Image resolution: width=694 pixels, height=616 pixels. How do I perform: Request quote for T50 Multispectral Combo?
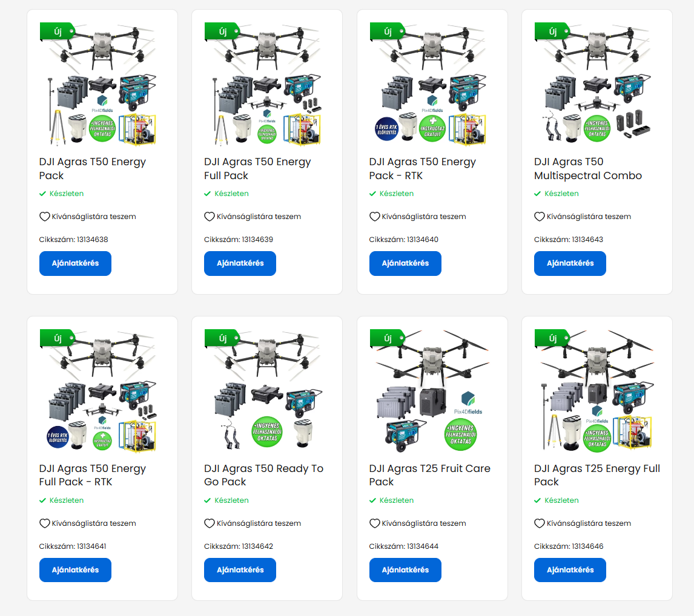570,263
